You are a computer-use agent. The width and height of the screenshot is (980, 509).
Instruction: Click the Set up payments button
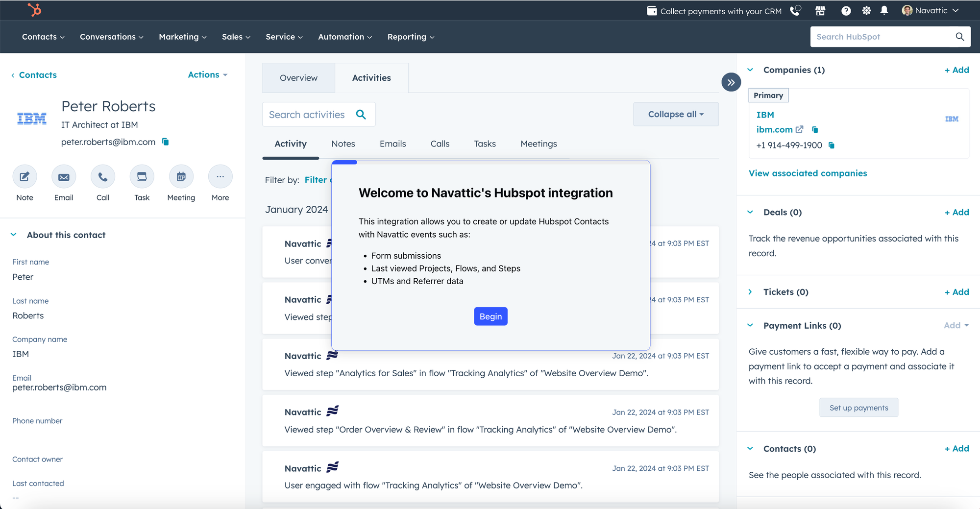(858, 408)
